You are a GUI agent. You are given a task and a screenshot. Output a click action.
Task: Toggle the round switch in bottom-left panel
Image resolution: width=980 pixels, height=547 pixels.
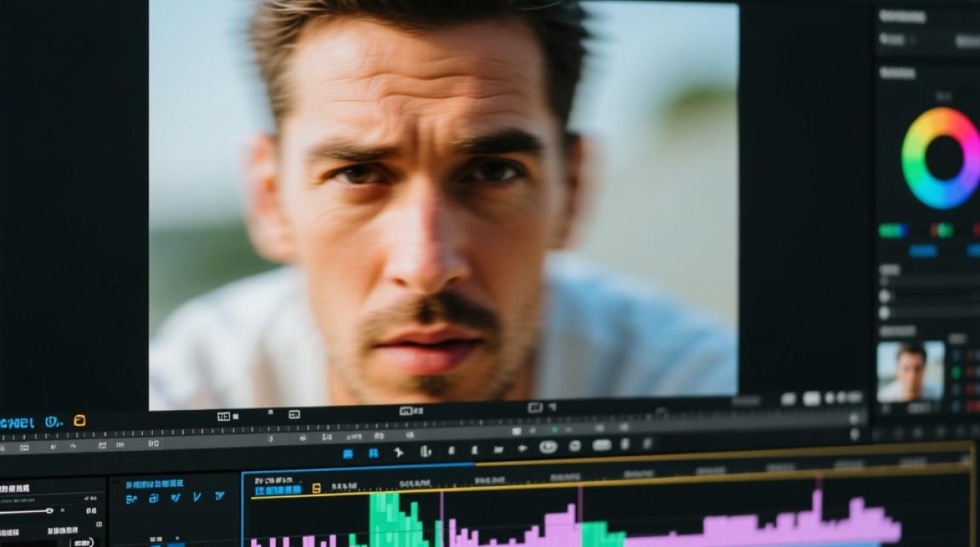point(82,542)
